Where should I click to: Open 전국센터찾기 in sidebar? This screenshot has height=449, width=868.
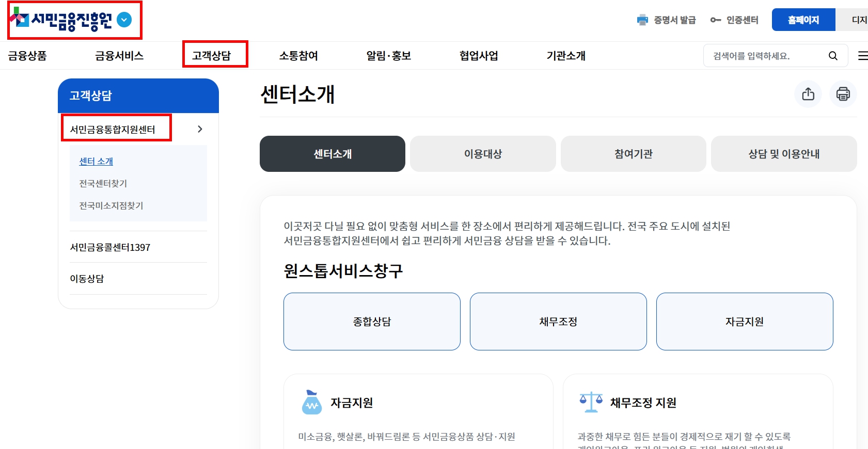click(103, 184)
